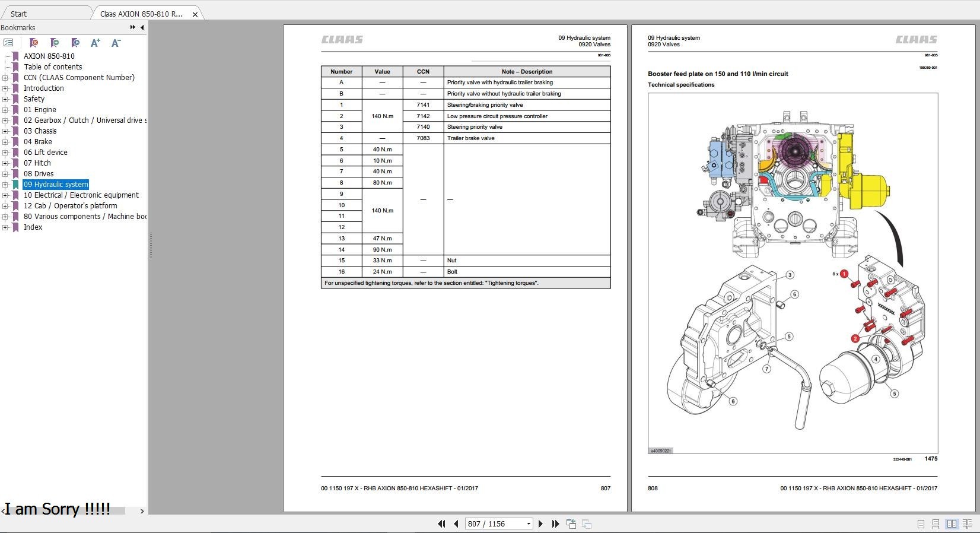This screenshot has width=980, height=533.
Task: Expand the 03 Chassis bookmark node
Action: (x=5, y=131)
